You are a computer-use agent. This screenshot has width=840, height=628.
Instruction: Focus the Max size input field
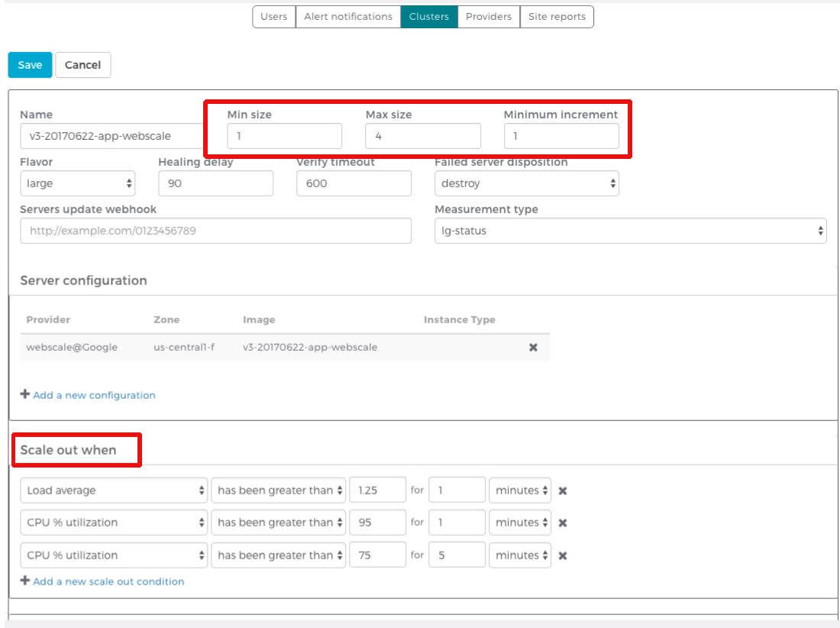[423, 136]
